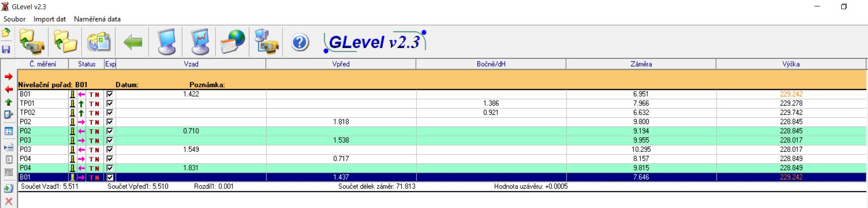Click the green back arrow toolbar icon

(133, 42)
